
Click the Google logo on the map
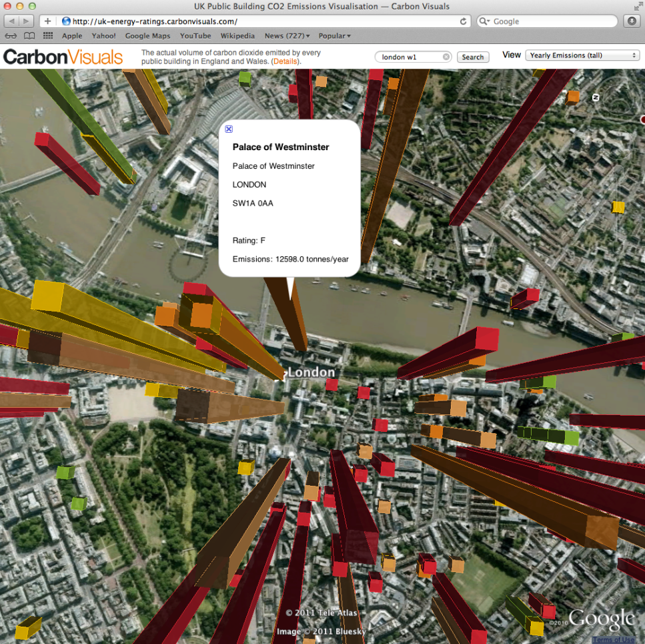(x=602, y=619)
